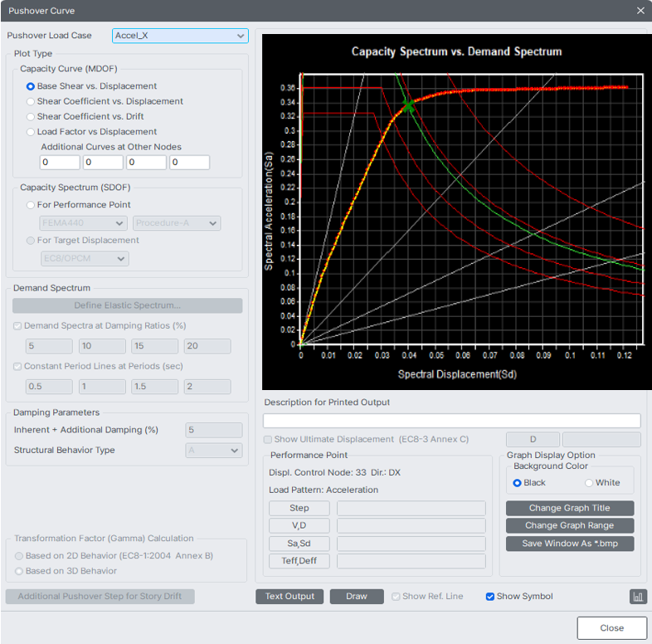
Task: Click the Description for Printed Output field
Action: [452, 421]
